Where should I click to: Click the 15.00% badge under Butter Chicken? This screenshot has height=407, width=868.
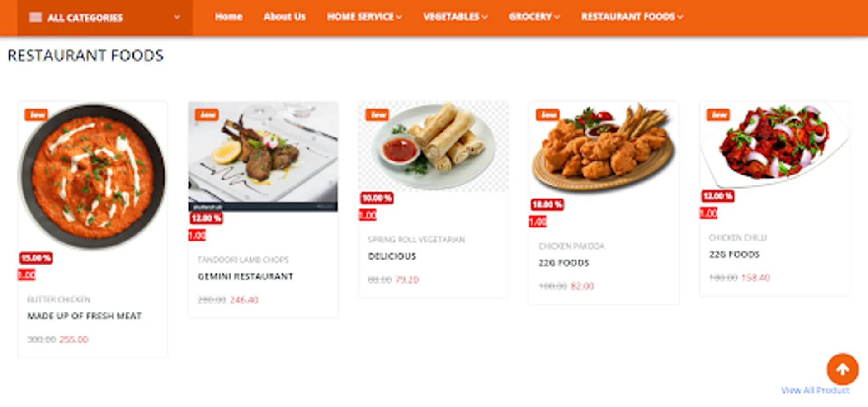pos(36,258)
